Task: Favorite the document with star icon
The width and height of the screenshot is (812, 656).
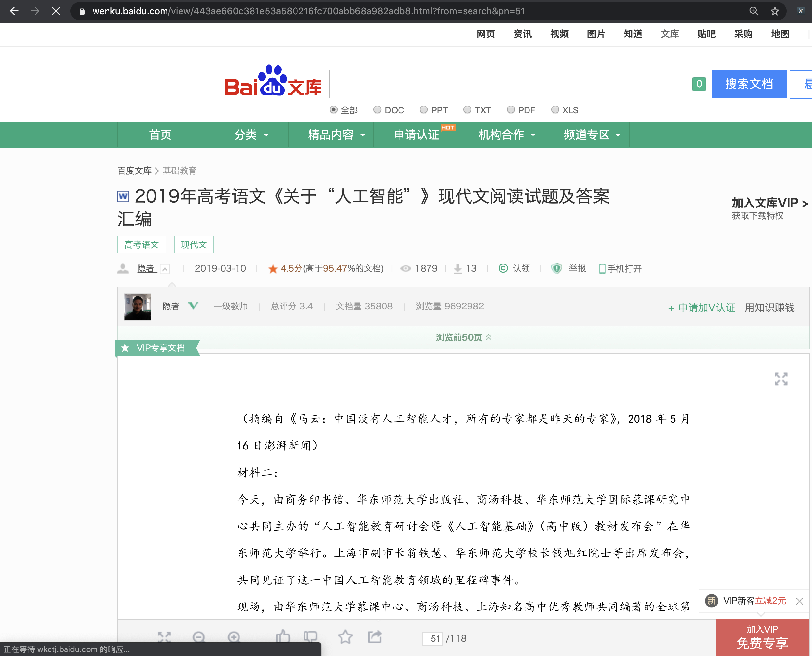Action: point(345,637)
